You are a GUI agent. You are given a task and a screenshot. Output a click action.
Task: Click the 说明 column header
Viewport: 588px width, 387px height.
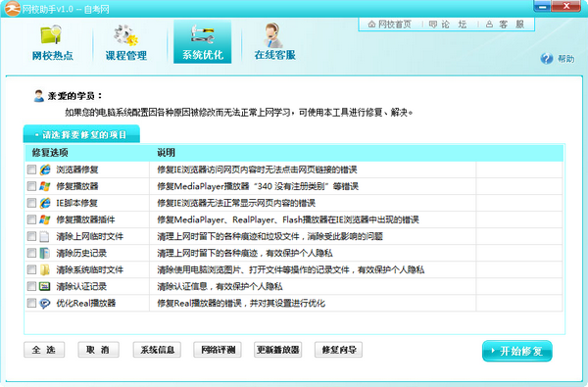point(167,153)
